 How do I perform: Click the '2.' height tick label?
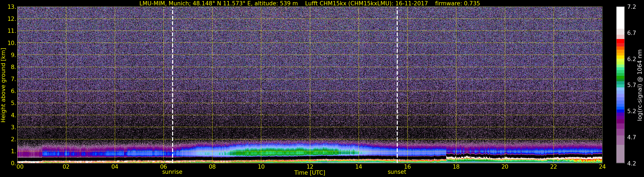coord(13,139)
